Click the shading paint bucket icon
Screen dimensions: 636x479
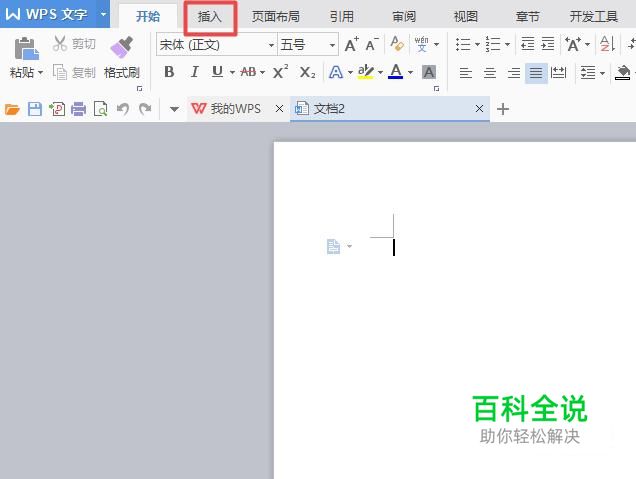tap(623, 73)
